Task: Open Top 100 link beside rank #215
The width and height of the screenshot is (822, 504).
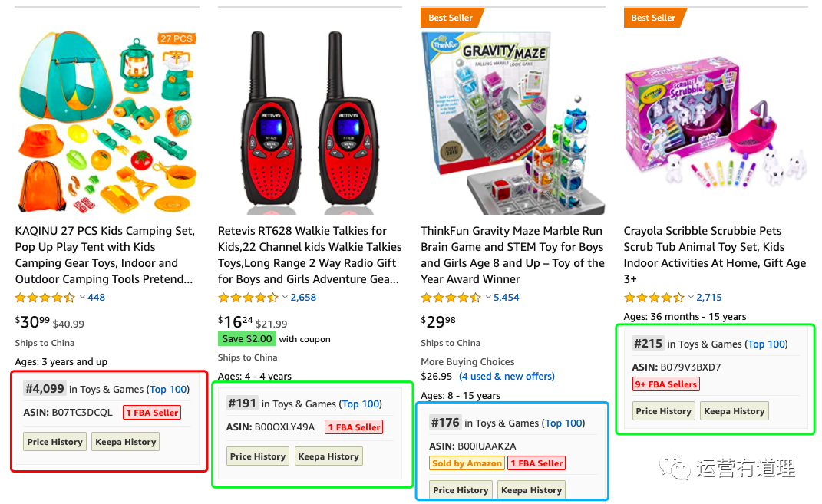Action: coord(767,344)
